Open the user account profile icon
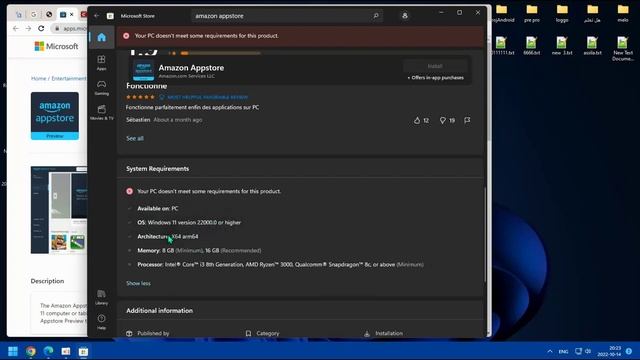Image resolution: width=640 pixels, height=360 pixels. 404,16
